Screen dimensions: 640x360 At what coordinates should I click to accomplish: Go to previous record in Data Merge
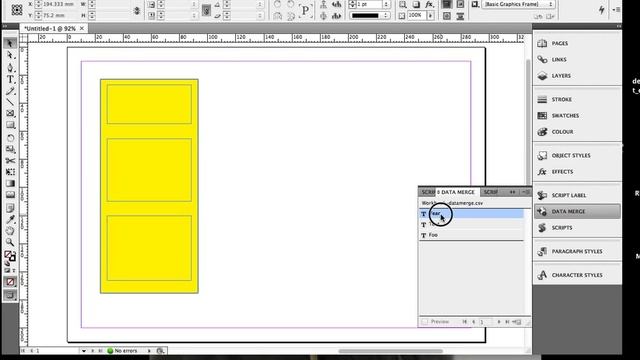pyautogui.click(x=473, y=322)
